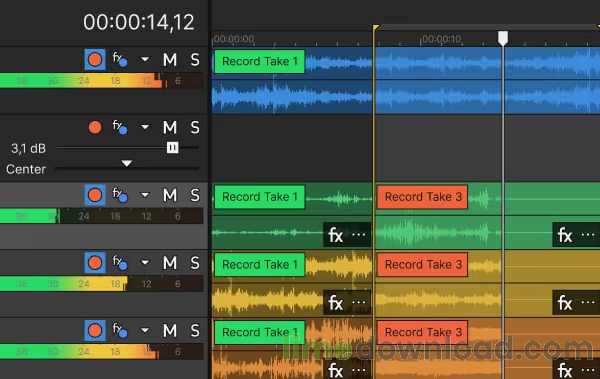Open track FX on the green track header
This screenshot has height=379, width=600.
[120, 195]
